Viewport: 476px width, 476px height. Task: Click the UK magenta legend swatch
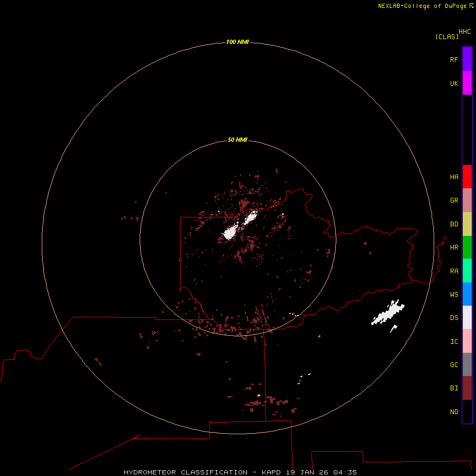click(467, 83)
